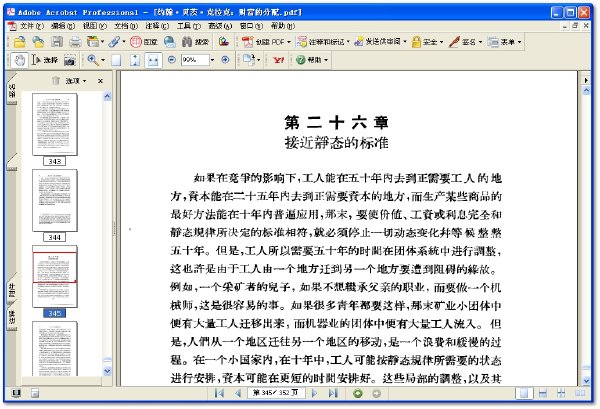Open the 注释 menu
Viewport: 600px width, 409px height.
(x=157, y=26)
